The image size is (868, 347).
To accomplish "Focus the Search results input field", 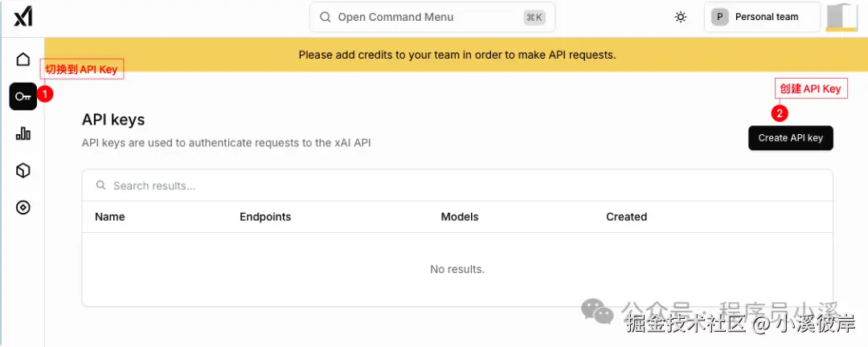I will click(457, 186).
